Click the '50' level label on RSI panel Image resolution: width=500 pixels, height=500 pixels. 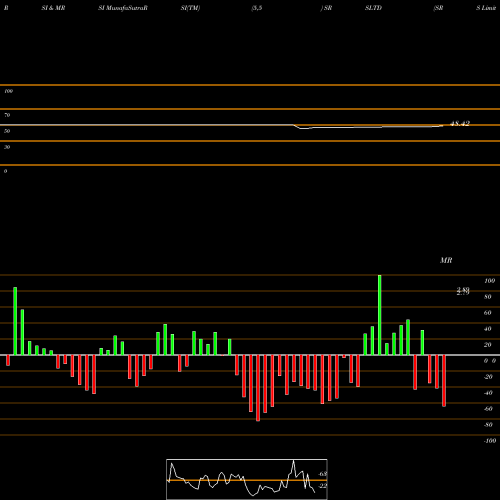[7, 131]
